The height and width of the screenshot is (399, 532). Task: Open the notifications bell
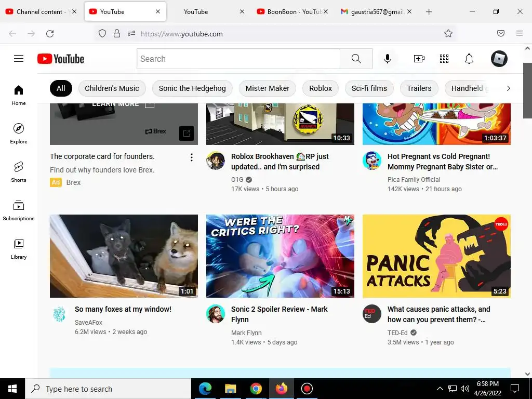(469, 59)
